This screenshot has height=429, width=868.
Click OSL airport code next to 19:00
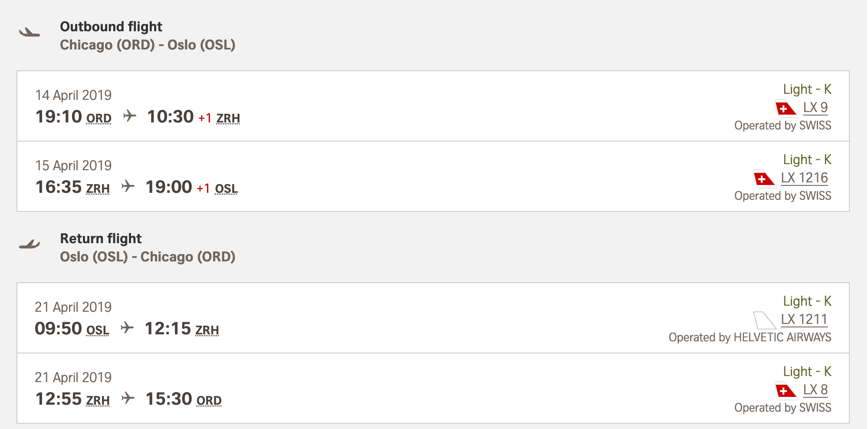[x=226, y=188]
